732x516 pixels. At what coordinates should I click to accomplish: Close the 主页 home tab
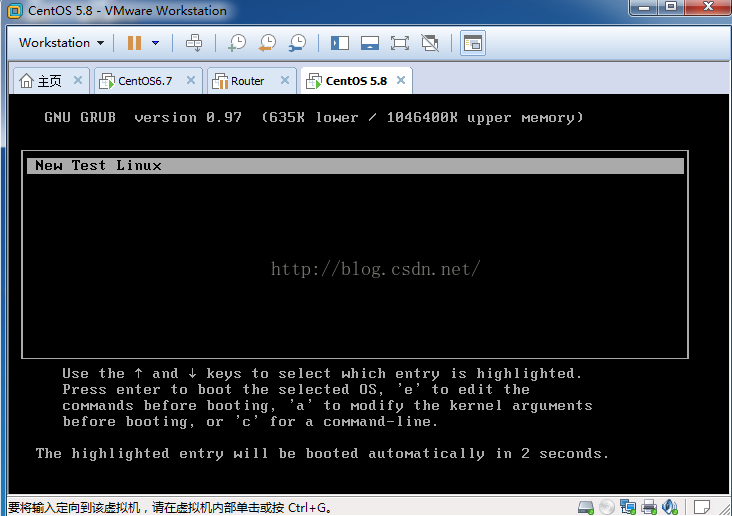[78, 80]
